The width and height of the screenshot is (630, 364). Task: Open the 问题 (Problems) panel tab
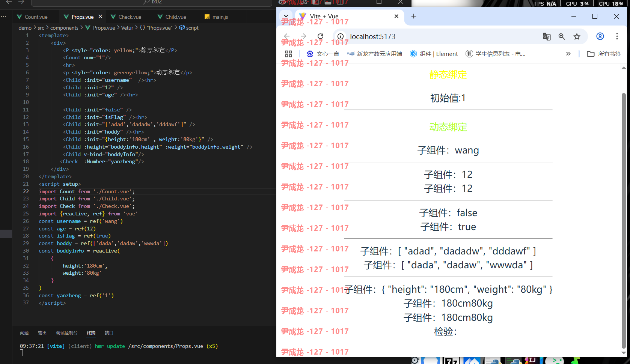(24, 333)
